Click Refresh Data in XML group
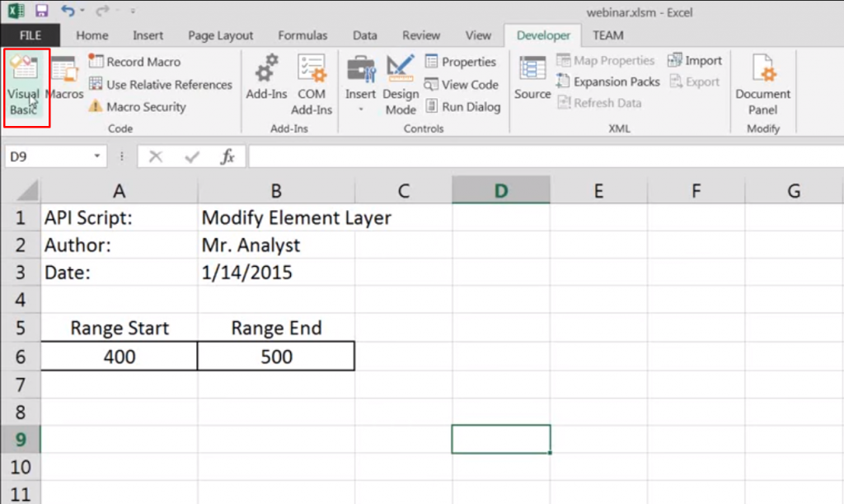This screenshot has height=504, width=844. [x=599, y=103]
